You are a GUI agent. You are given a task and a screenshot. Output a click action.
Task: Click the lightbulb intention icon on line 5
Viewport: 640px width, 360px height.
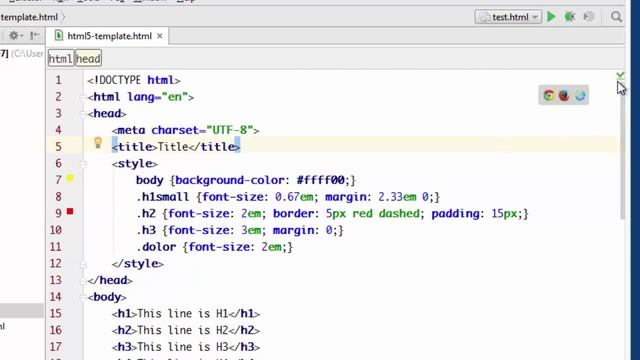tap(98, 143)
